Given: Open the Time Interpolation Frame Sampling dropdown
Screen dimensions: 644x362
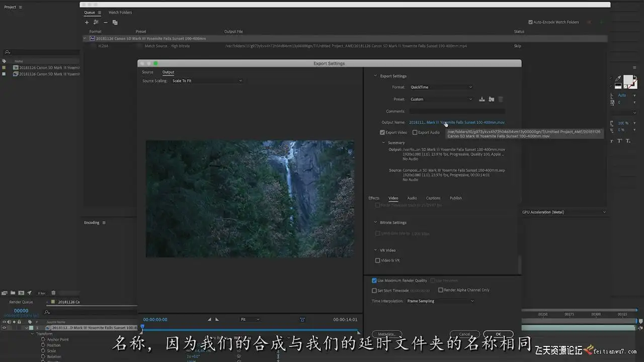Looking at the screenshot, I should (x=440, y=301).
